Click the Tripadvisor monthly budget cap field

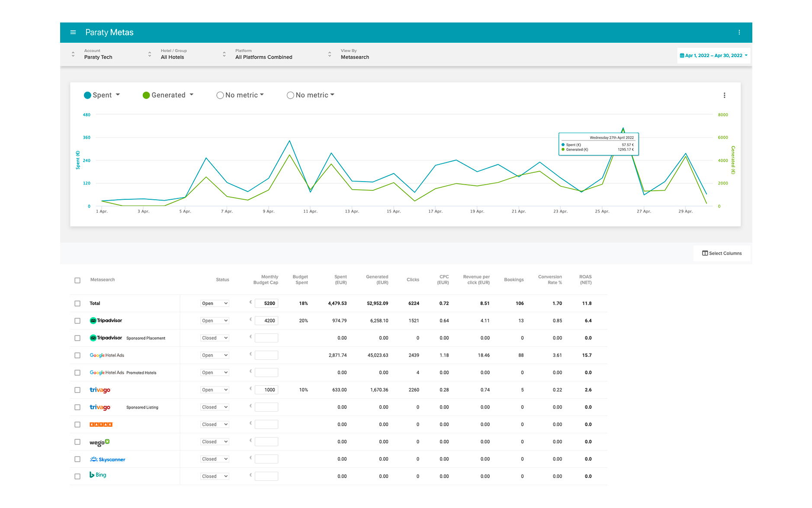tap(266, 321)
